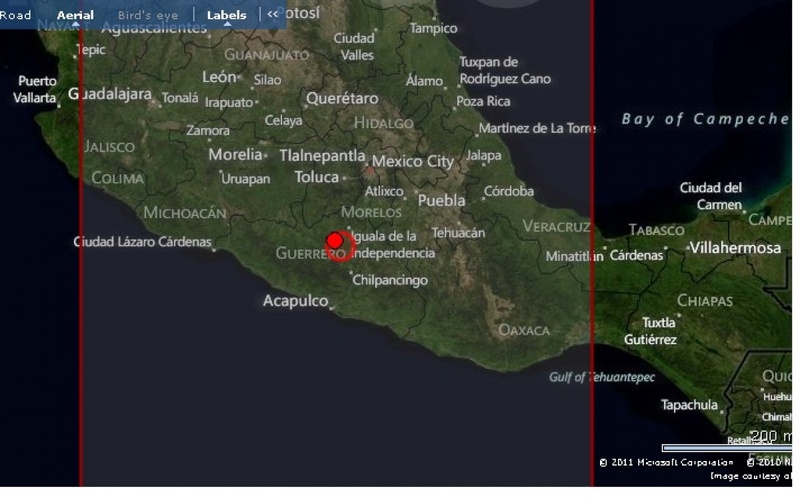This screenshot has height=497, width=800.
Task: Click the Bay of Campeche label
Action: click(705, 119)
